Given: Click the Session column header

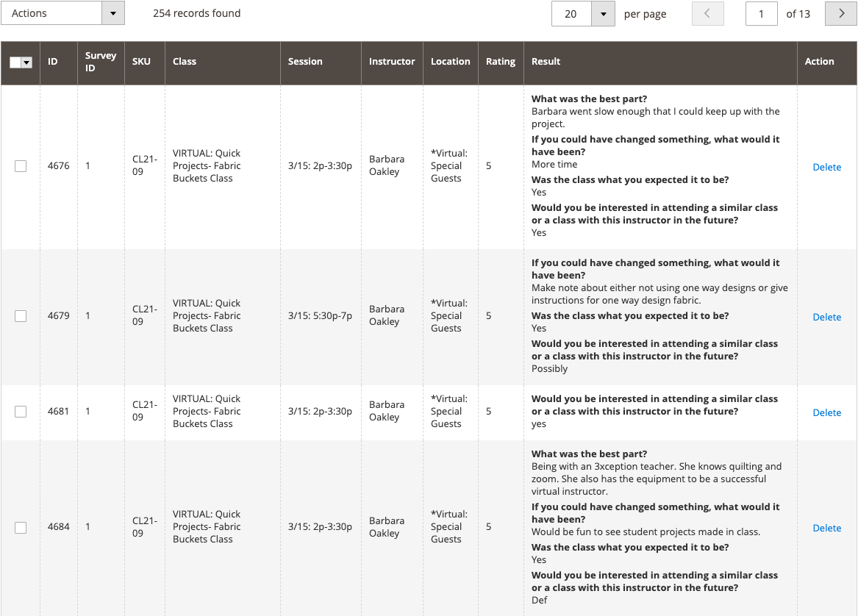Looking at the screenshot, I should click(x=305, y=62).
